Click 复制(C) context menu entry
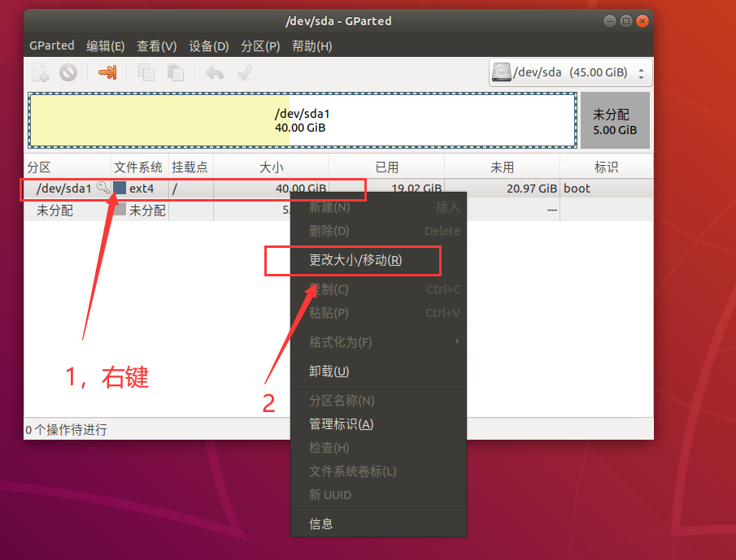The image size is (736, 560). 379,289
